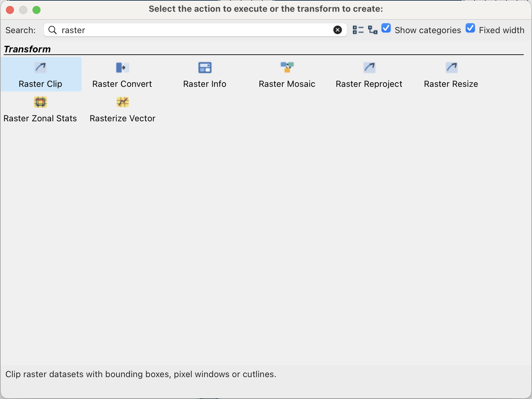Click the gray minimize button in the title bar

23,10
